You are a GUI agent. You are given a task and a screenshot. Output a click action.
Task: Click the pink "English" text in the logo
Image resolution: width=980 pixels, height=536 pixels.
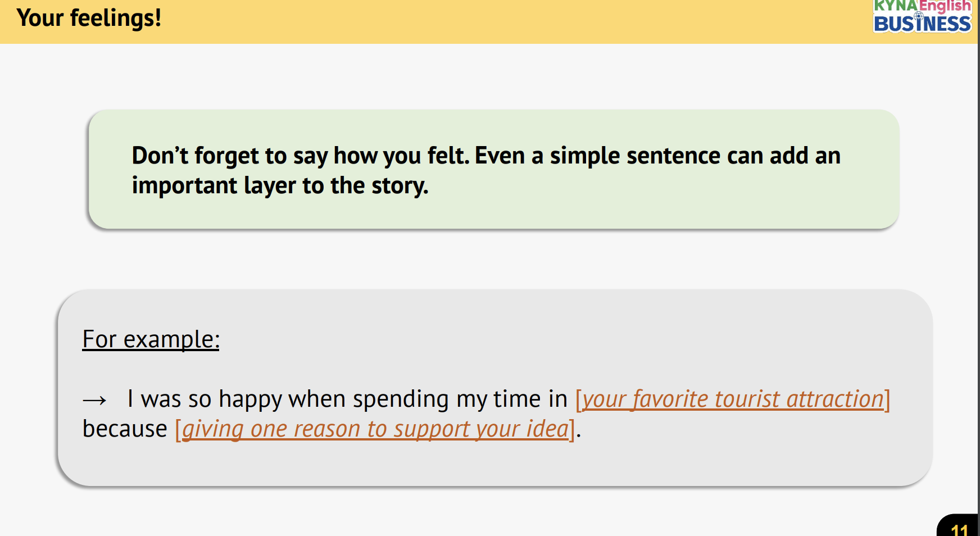tap(945, 6)
